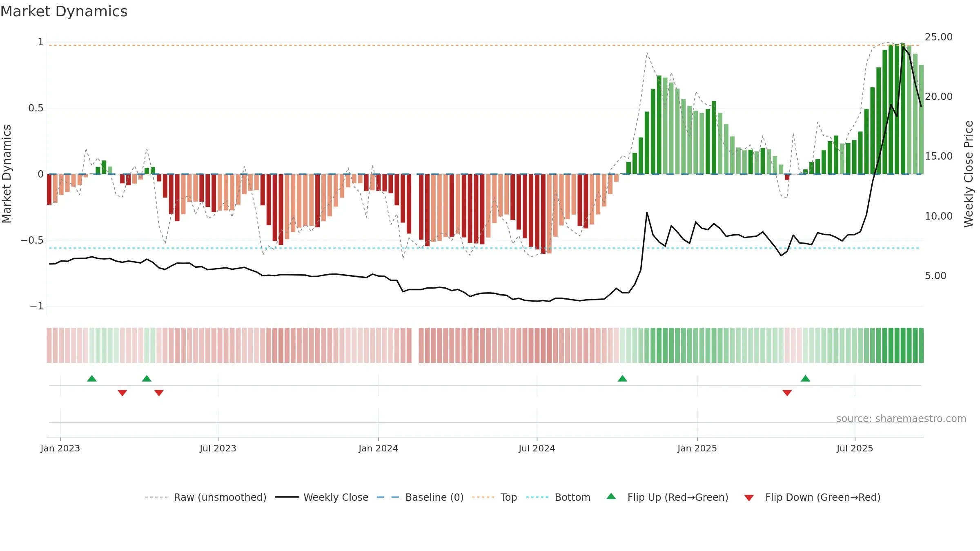Click the cyan dashed Bottom threshold line
Image resolution: width=980 pixels, height=551 pixels.
[x=484, y=248]
